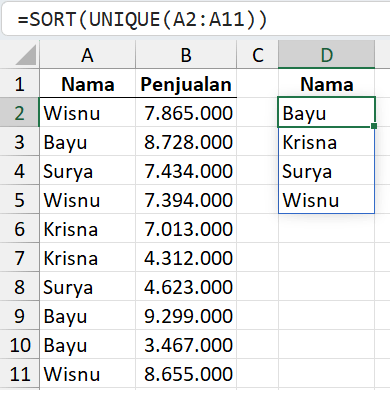390x393 pixels.
Task: Select row 10 header
Action: click(19, 344)
